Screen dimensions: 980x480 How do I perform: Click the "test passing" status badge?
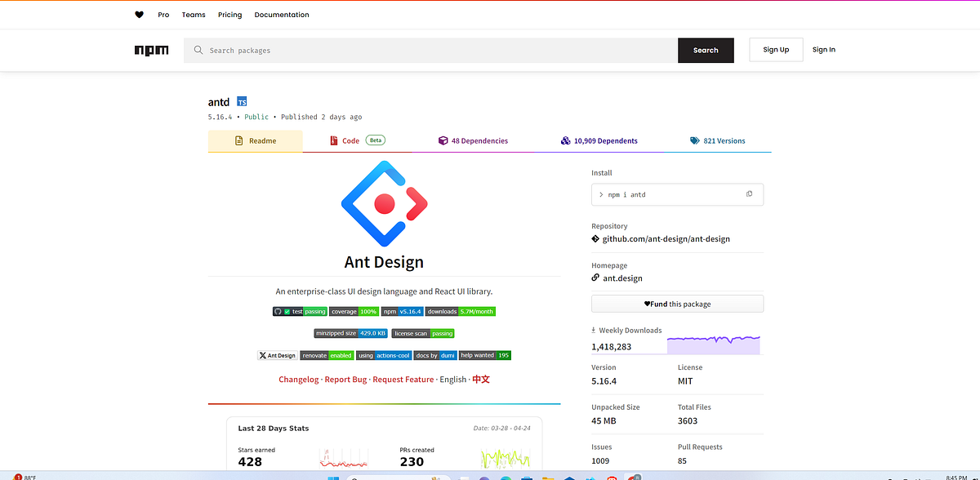coord(299,311)
